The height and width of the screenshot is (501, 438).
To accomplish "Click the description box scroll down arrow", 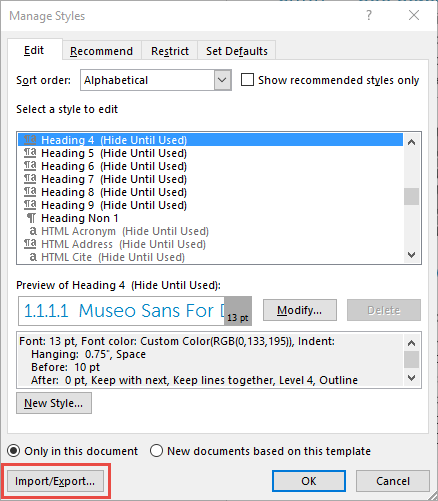I will (x=412, y=378).
